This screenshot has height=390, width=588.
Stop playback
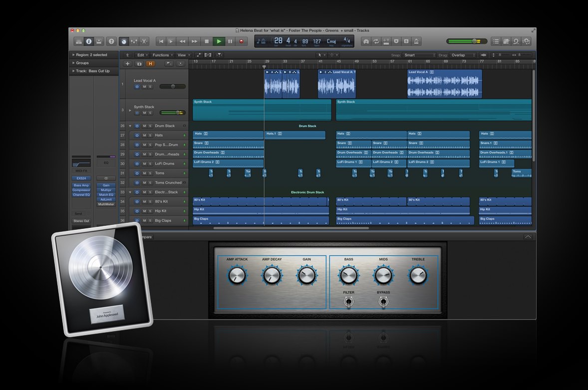pos(207,41)
